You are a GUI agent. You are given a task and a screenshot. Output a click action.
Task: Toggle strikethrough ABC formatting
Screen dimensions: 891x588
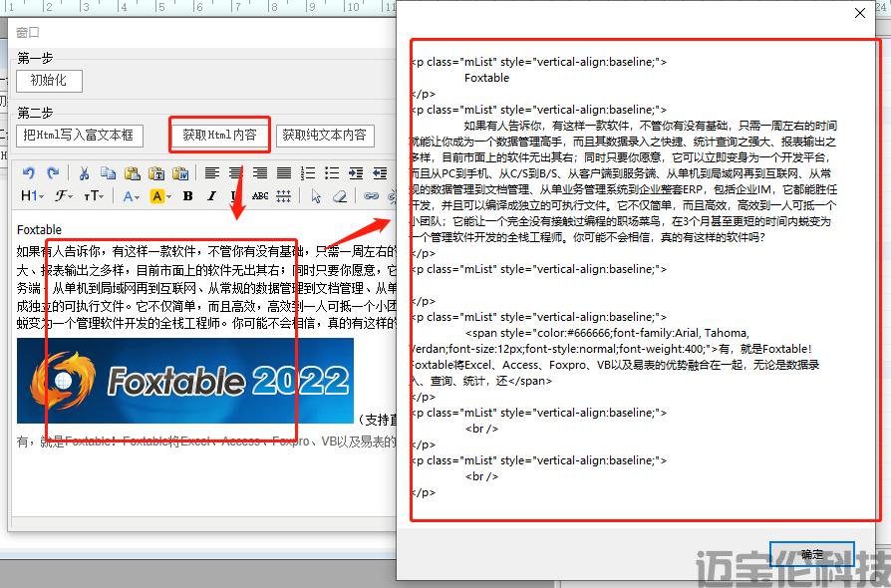point(260,196)
